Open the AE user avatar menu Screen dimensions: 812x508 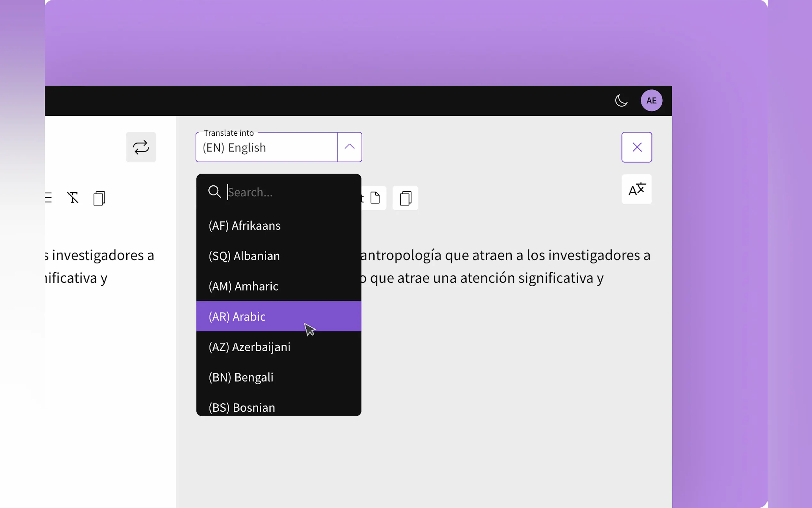[x=651, y=100]
